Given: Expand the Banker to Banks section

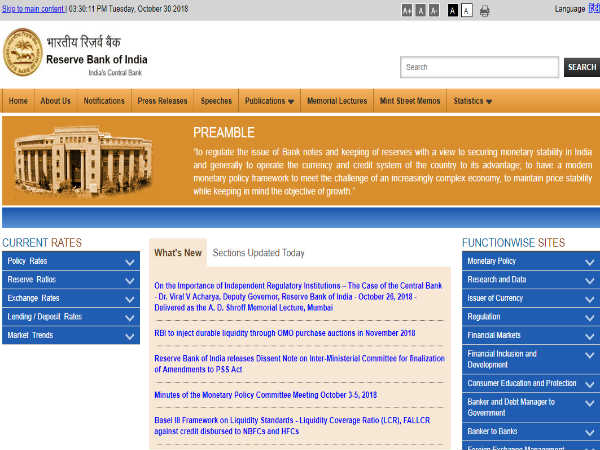Looking at the screenshot, I should 531,432.
